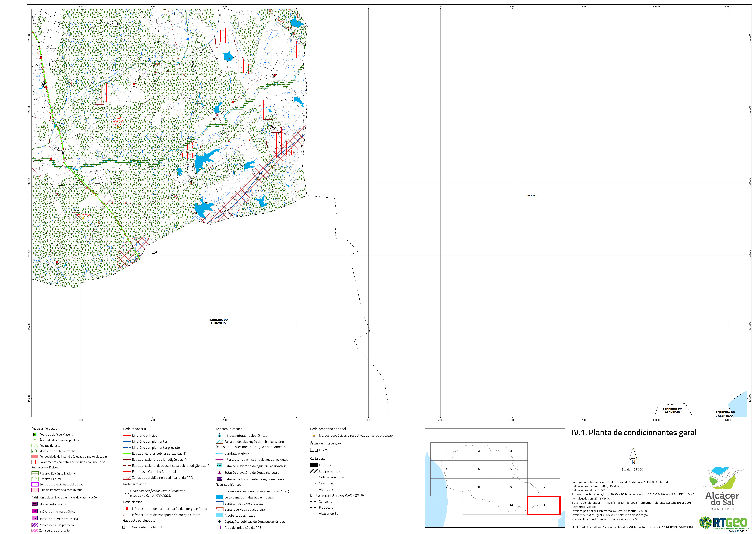Click the Sítio de importância comunitária pink swatch
756x534 pixels.
click(x=35, y=490)
